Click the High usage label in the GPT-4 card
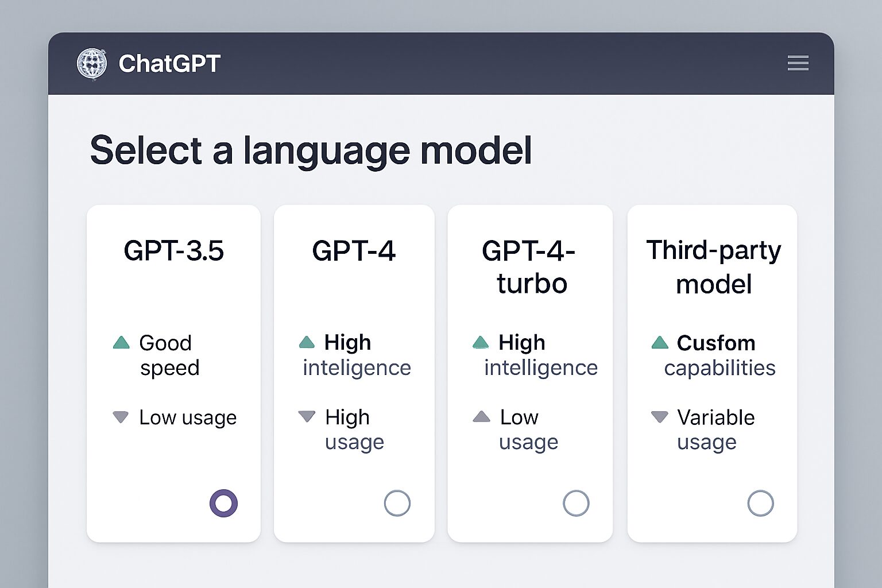This screenshot has height=588, width=882. [x=354, y=430]
